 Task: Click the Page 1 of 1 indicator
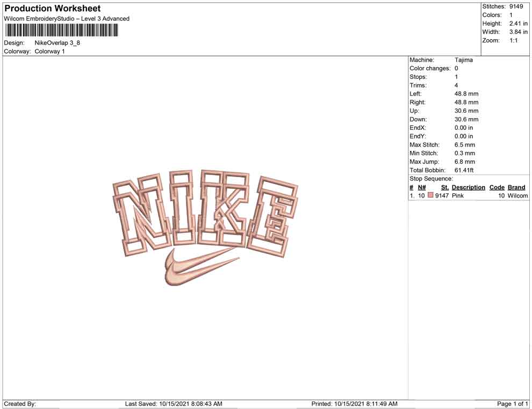[x=512, y=404]
